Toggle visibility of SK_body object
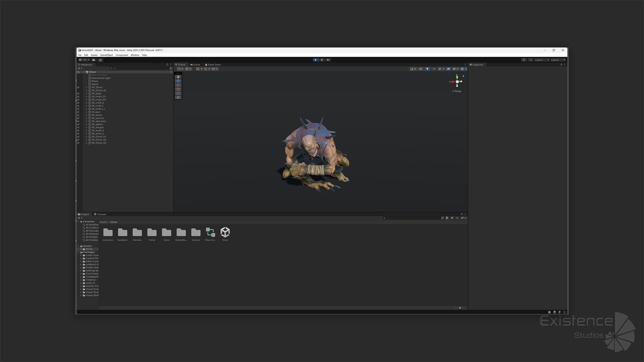The height and width of the screenshot is (362, 644). (78, 94)
